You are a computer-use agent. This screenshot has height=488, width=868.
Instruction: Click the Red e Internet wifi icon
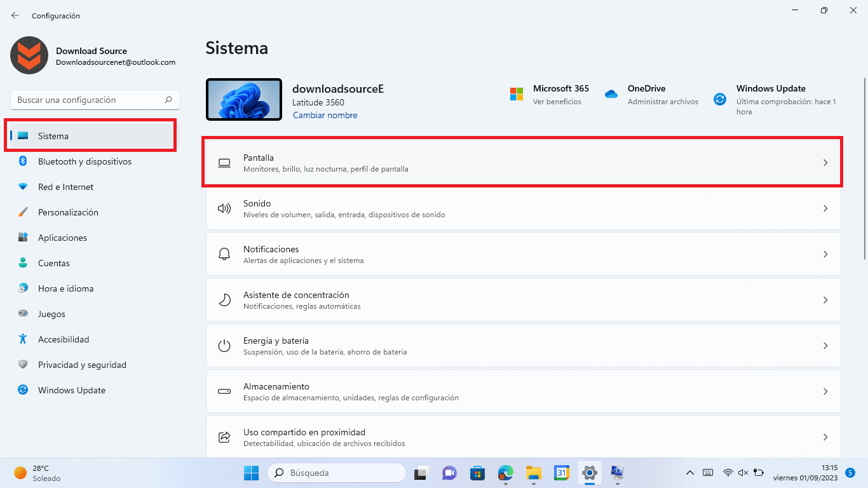(23, 187)
